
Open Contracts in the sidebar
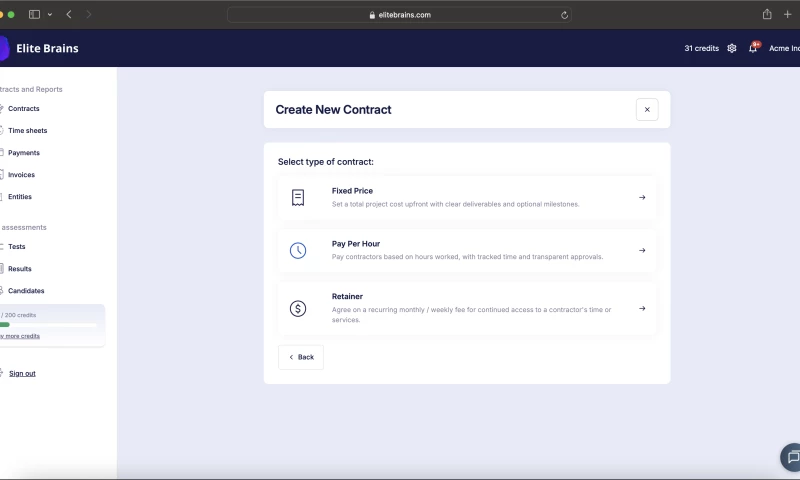click(x=23, y=109)
